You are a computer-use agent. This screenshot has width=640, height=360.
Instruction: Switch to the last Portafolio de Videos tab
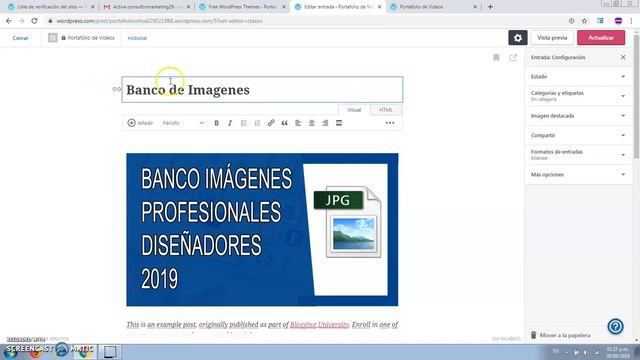(433, 7)
